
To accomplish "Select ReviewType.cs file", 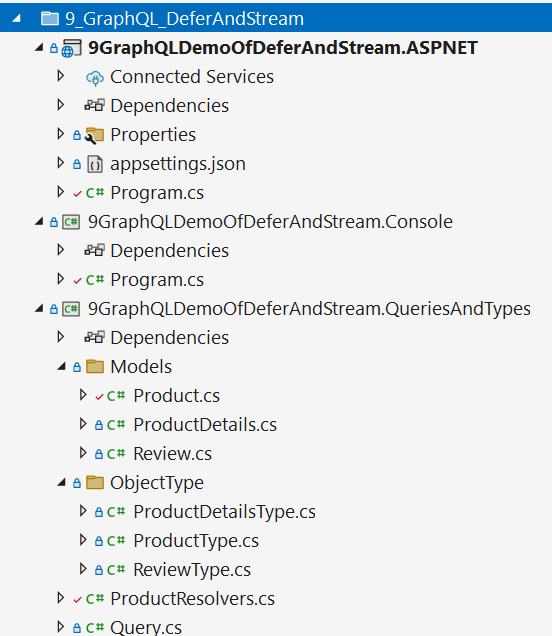I will [192, 570].
